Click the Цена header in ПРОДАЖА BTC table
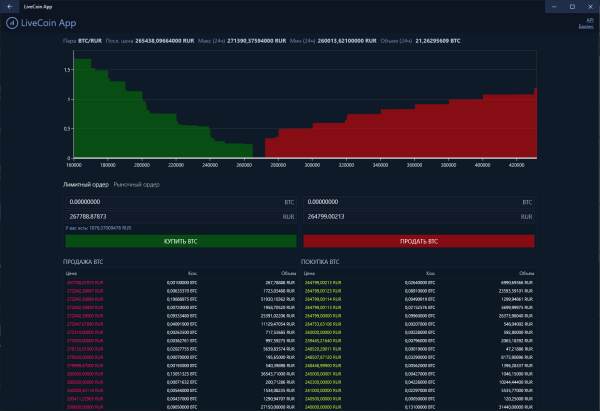The height and width of the screenshot is (411, 600). pyautogui.click(x=71, y=272)
